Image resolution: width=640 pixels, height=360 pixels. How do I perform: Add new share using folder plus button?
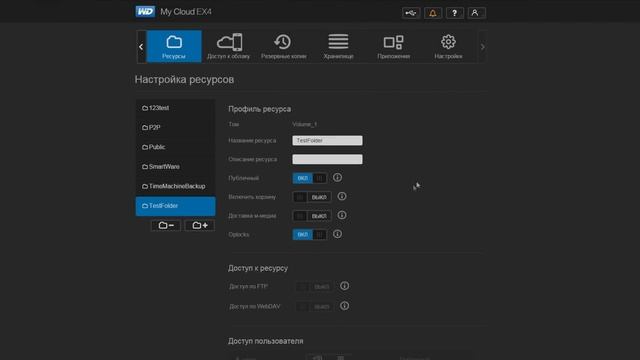200,225
